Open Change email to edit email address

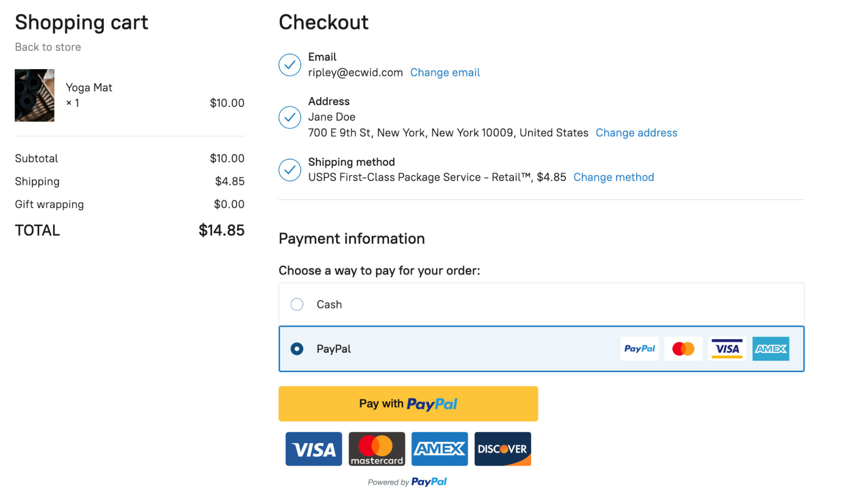coord(445,72)
